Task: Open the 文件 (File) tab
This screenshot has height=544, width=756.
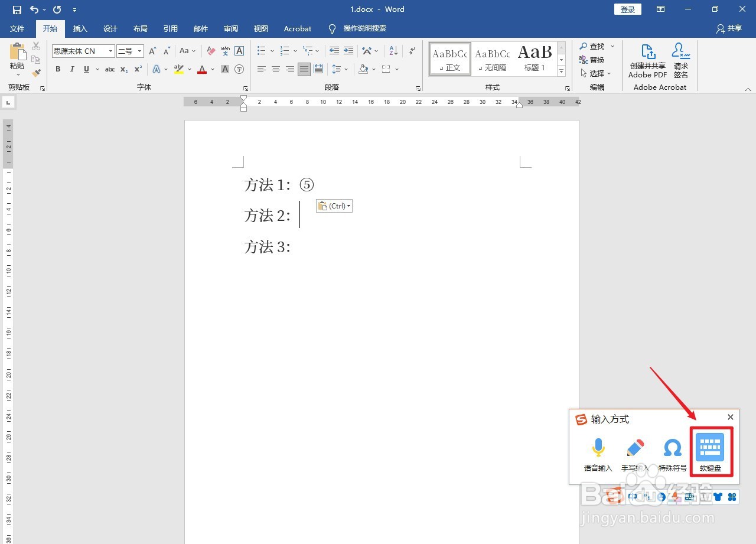Action: (17, 28)
